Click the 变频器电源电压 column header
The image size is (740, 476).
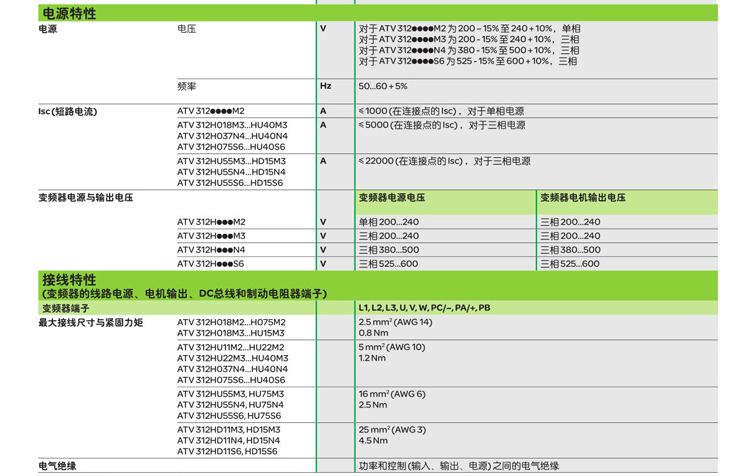[x=392, y=198]
